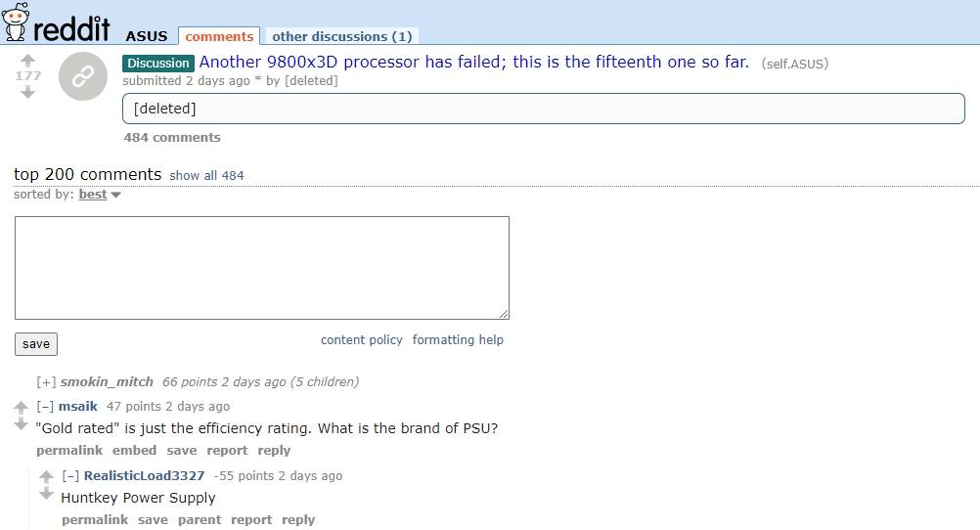This screenshot has height=530, width=980.
Task: Click the Discussion flair tag
Action: [x=158, y=63]
